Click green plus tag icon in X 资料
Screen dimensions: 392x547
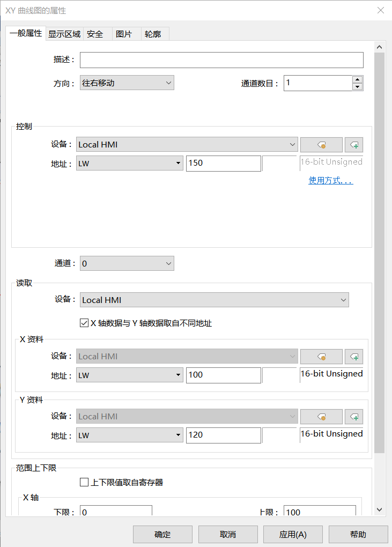[x=354, y=356]
